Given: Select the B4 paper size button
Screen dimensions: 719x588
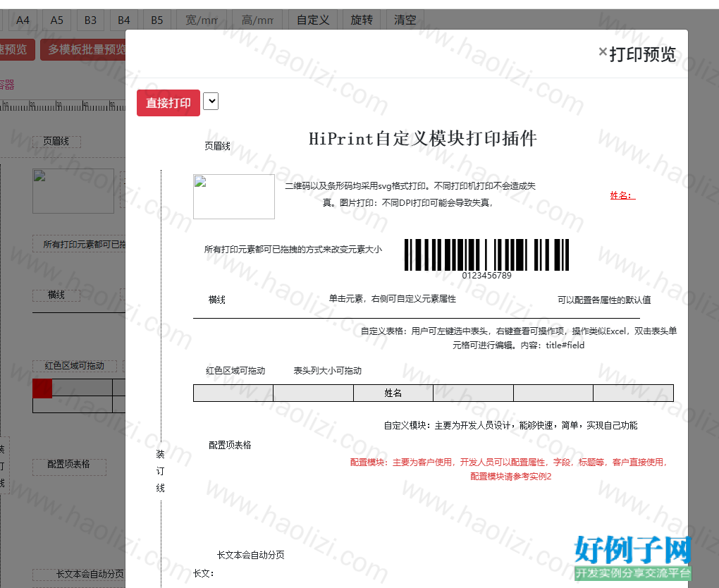Looking at the screenshot, I should [124, 20].
